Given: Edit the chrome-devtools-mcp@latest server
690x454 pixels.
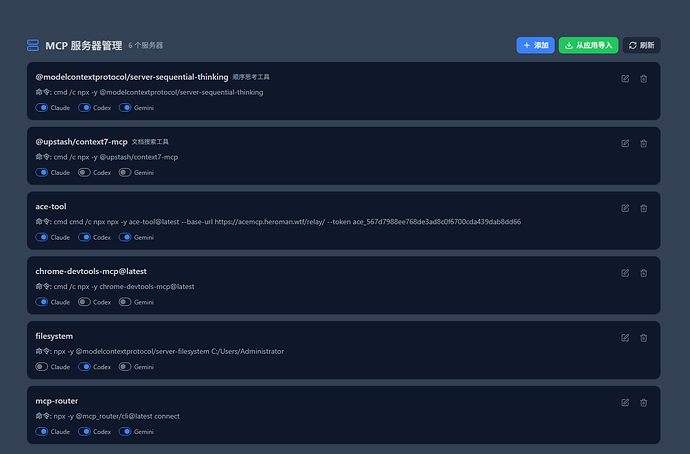Looking at the screenshot, I should click(x=625, y=273).
